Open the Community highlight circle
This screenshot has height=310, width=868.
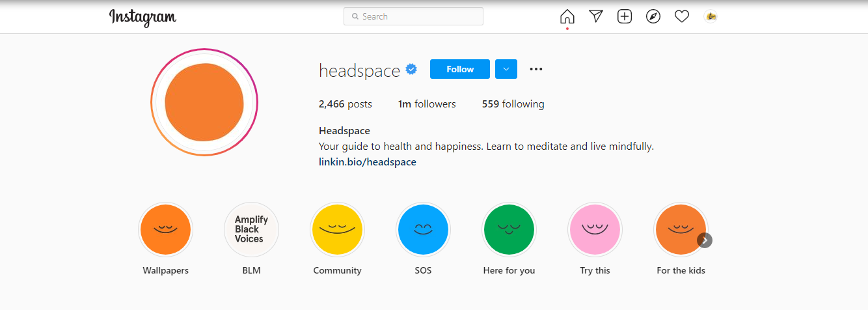point(337,229)
